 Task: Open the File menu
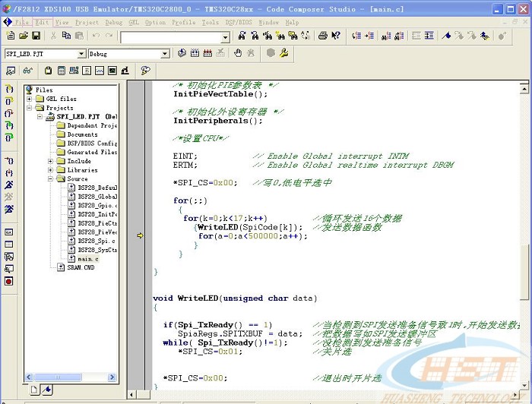[22, 22]
